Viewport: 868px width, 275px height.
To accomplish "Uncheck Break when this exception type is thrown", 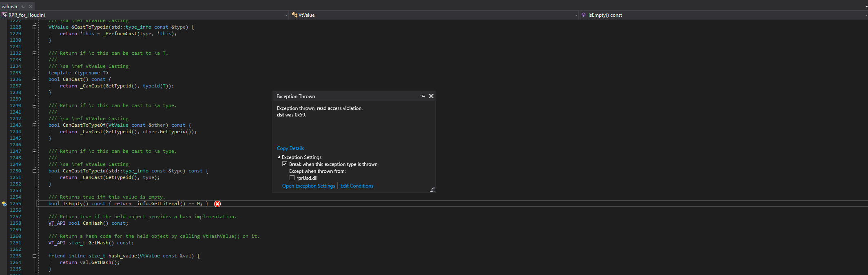I will 285,164.
